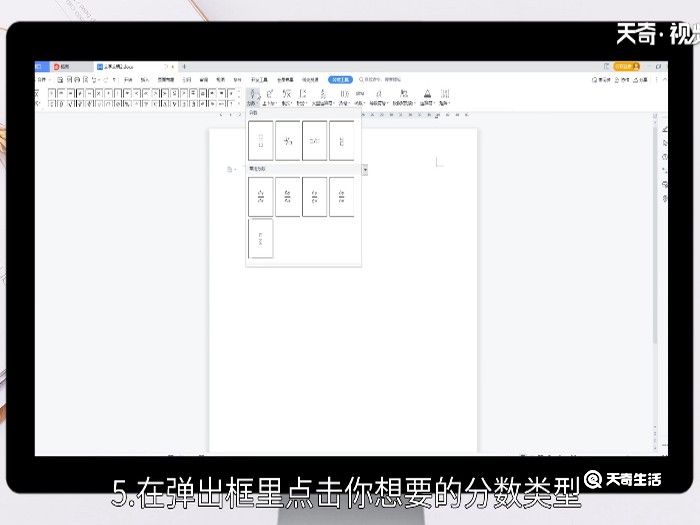Open the Function (函数) equation dropdown
The width and height of the screenshot is (700, 525).
[360, 97]
